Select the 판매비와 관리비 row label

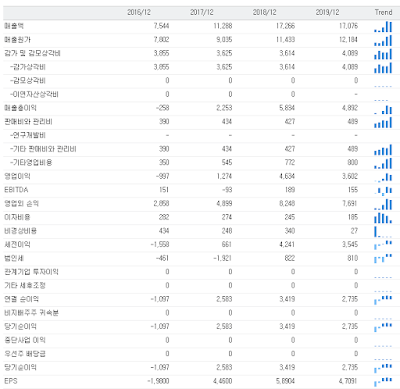coord(28,122)
